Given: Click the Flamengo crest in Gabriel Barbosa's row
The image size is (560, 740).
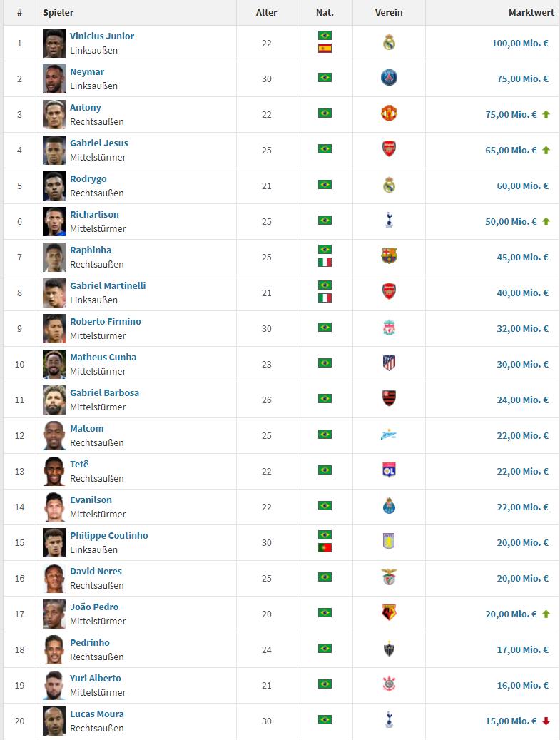Looking at the screenshot, I should [389, 400].
